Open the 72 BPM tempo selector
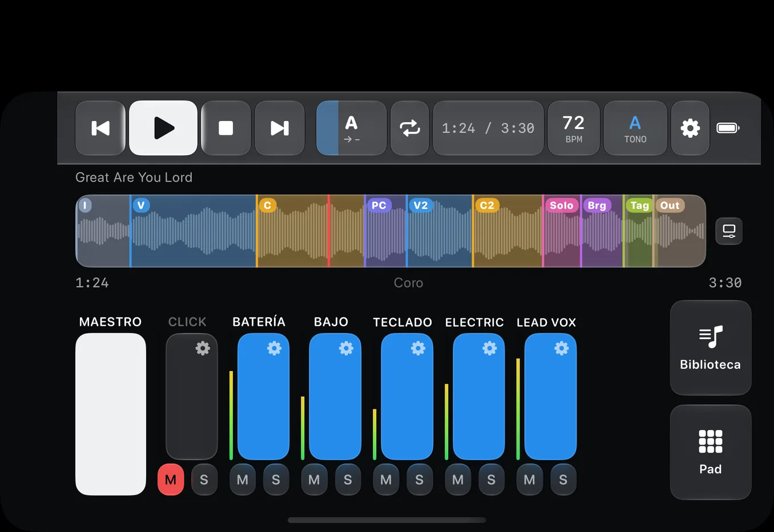The width and height of the screenshot is (774, 532). 574,128
